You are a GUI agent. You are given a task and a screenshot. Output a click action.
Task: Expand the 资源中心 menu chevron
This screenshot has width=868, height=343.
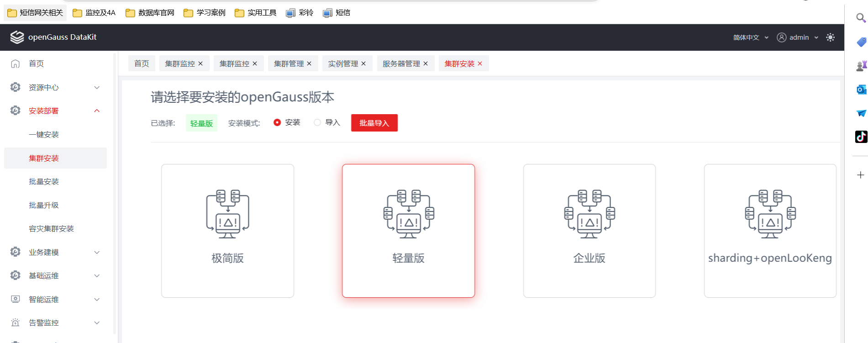pos(97,87)
